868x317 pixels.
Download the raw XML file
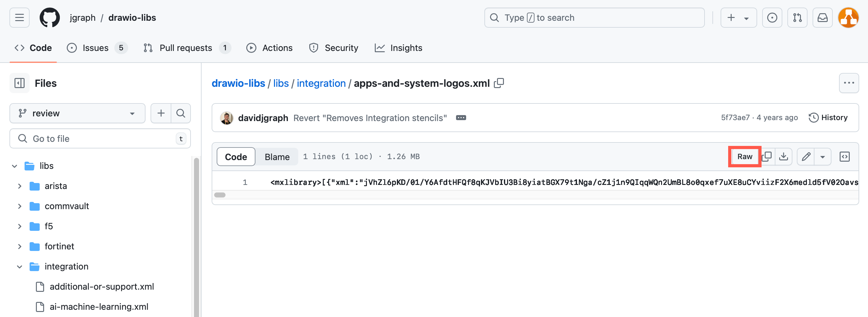[x=784, y=157]
